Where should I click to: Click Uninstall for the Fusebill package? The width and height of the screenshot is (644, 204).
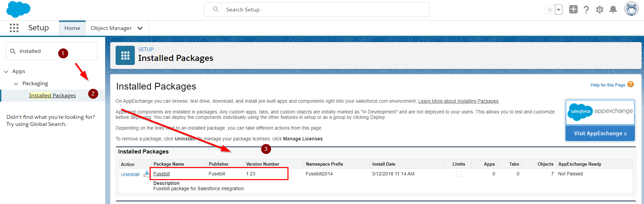130,174
